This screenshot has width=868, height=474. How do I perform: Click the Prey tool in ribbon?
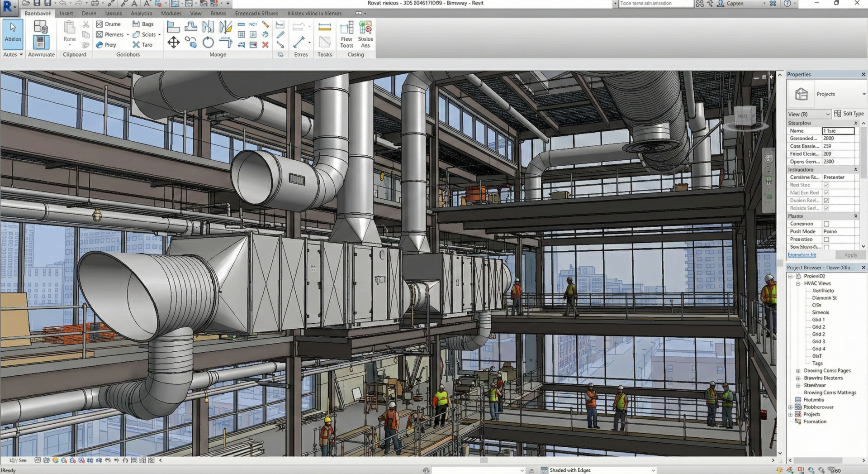click(106, 45)
